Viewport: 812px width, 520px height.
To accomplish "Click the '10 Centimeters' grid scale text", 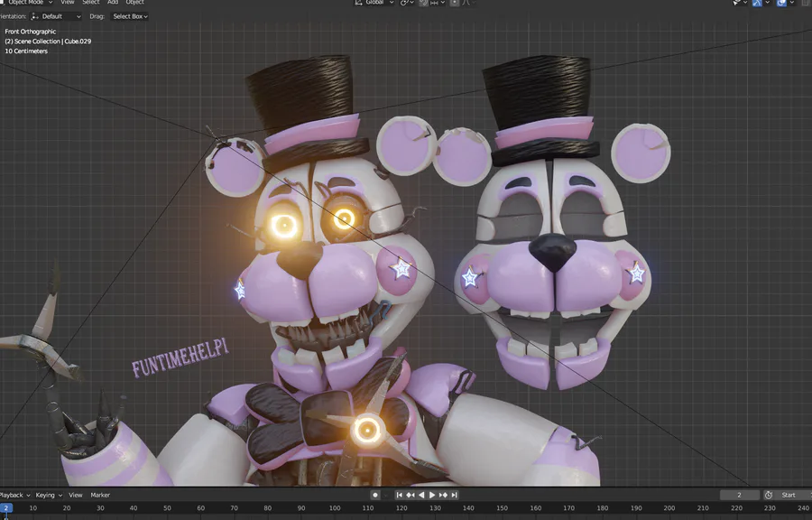I will pos(26,51).
